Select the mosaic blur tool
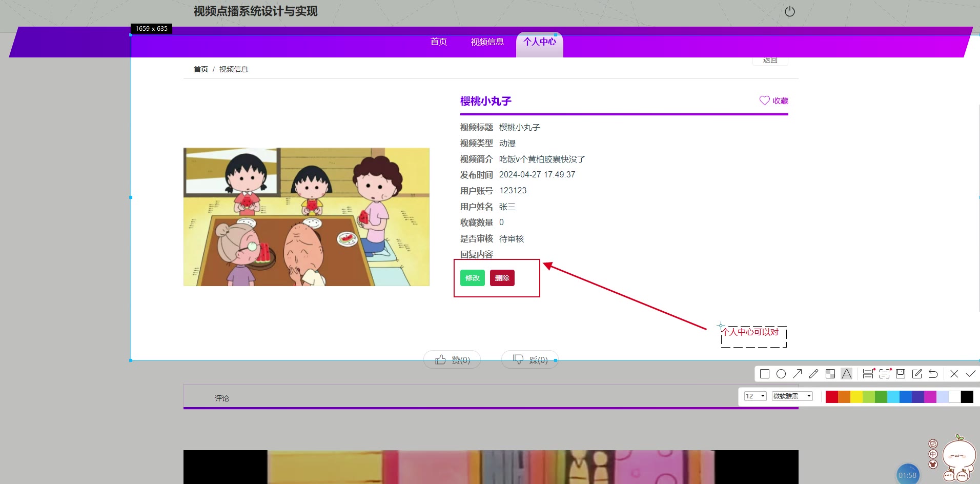The image size is (980, 484). coord(830,374)
